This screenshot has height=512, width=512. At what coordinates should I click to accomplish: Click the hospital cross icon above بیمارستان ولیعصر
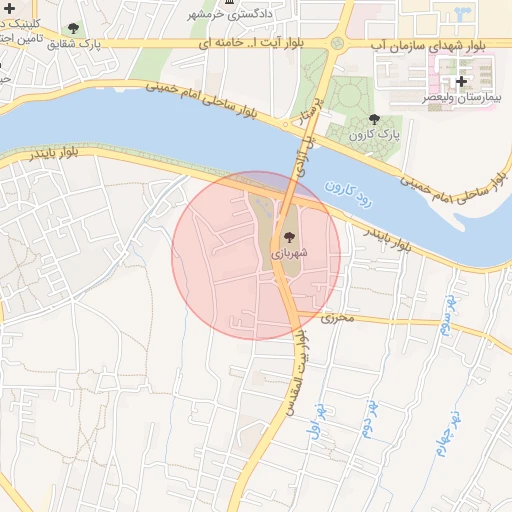point(461,81)
